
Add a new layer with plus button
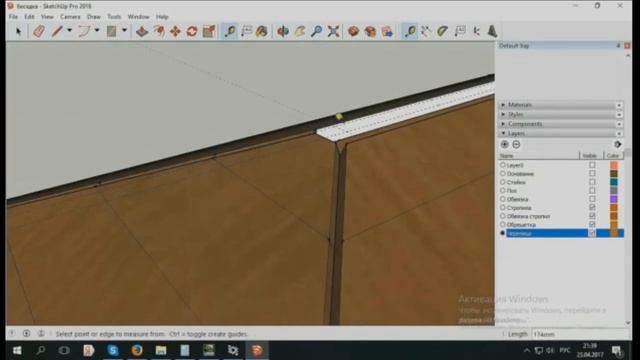pyautogui.click(x=504, y=144)
